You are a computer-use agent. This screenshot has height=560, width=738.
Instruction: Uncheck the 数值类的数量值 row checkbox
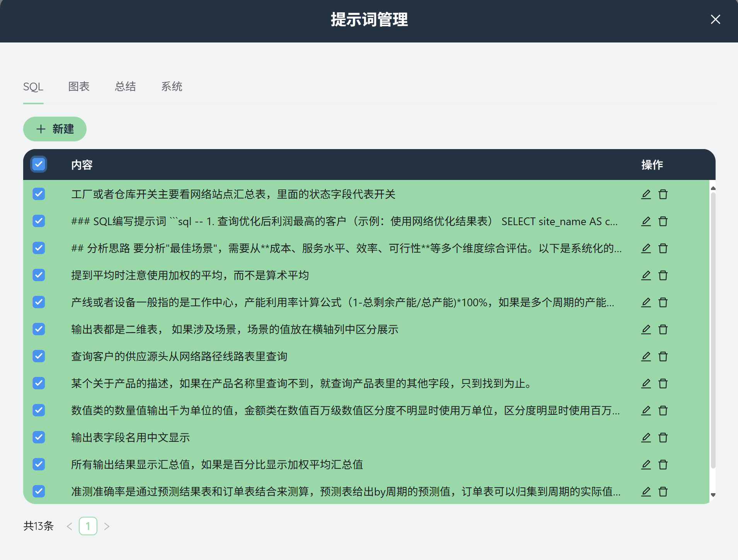pos(39,410)
